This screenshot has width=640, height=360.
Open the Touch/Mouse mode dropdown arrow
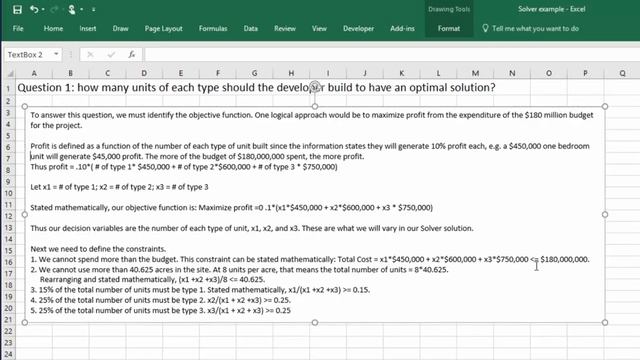tap(82, 9)
